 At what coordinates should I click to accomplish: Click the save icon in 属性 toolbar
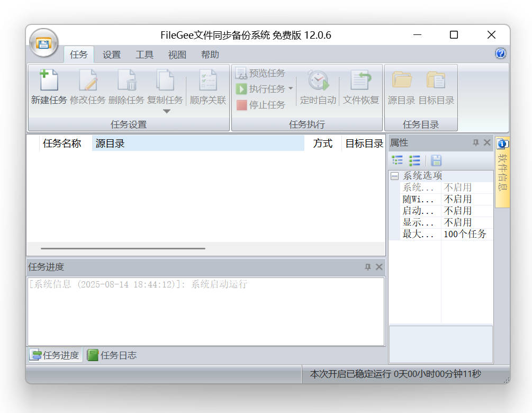436,160
